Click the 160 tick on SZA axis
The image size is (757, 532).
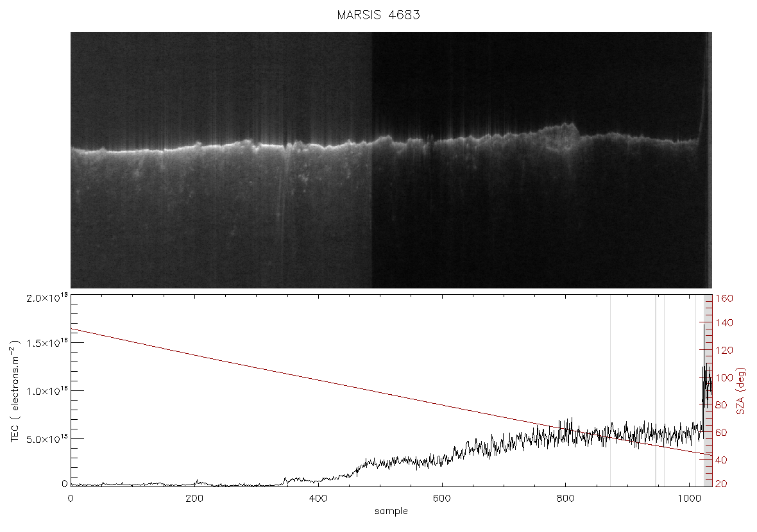click(725, 298)
